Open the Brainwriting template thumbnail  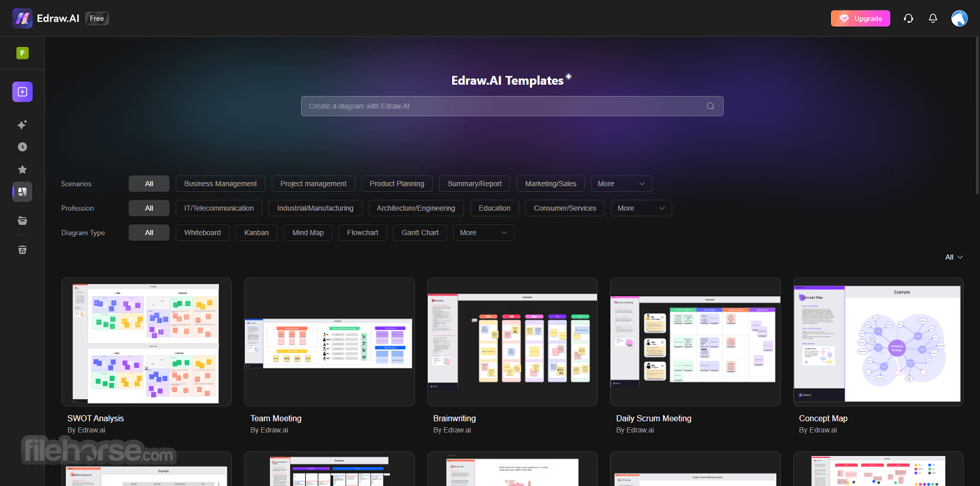tap(512, 342)
